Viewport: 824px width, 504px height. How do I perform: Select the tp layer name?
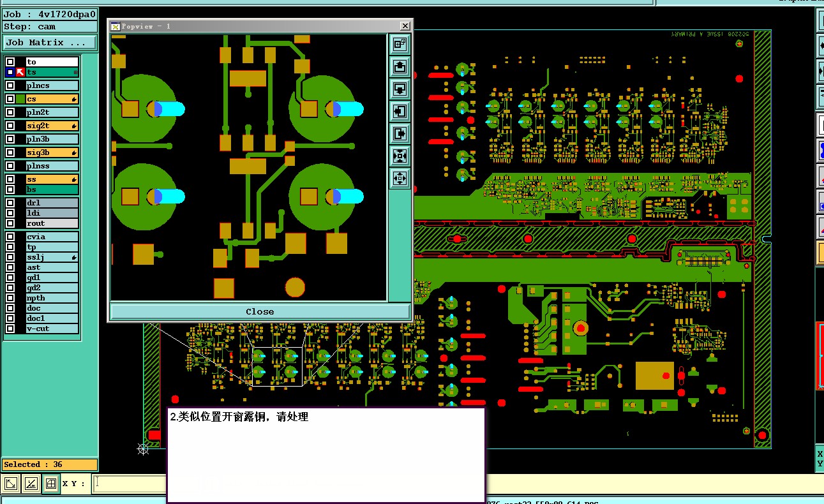(x=52, y=247)
